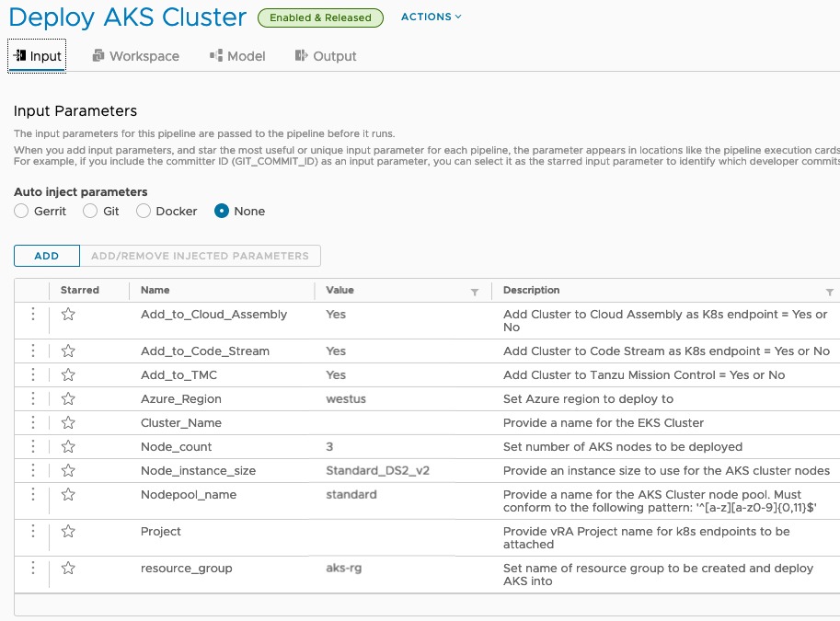Screen dimensions: 840x621
Task: Click the Value column filter icon
Action: pyautogui.click(x=475, y=292)
